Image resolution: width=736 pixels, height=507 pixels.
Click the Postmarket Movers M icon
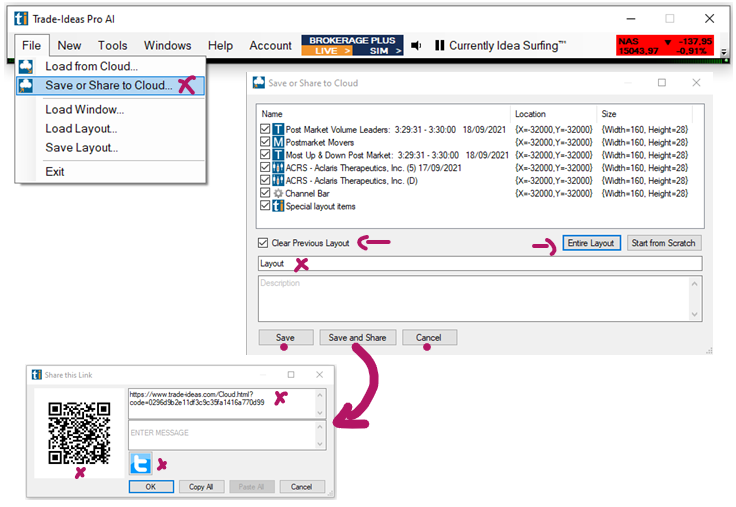pyautogui.click(x=279, y=142)
